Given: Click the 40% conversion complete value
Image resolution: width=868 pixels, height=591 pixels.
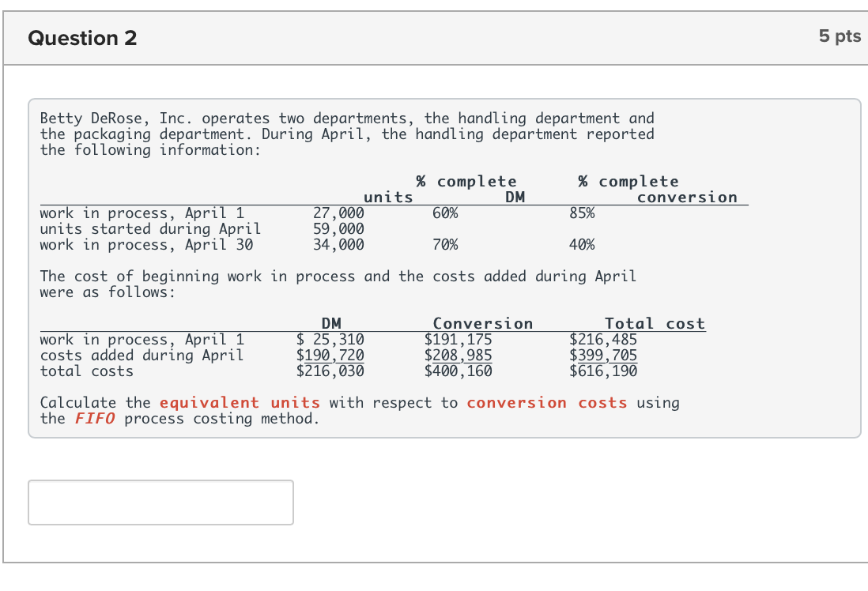Looking at the screenshot, I should tap(582, 245).
